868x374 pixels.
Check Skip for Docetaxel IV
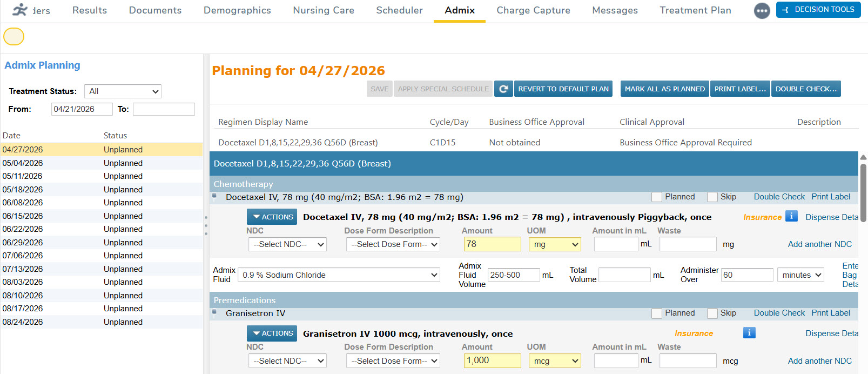coord(712,197)
